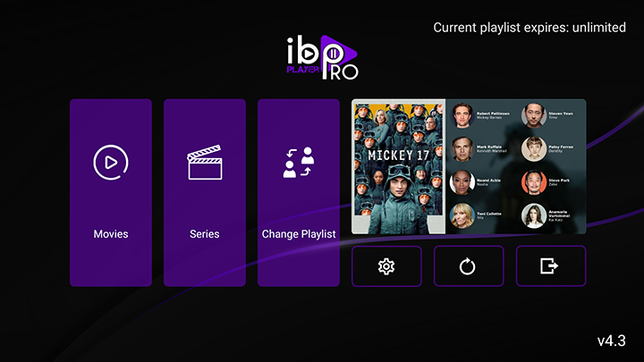Exit the app using the logout icon

pyautogui.click(x=549, y=266)
